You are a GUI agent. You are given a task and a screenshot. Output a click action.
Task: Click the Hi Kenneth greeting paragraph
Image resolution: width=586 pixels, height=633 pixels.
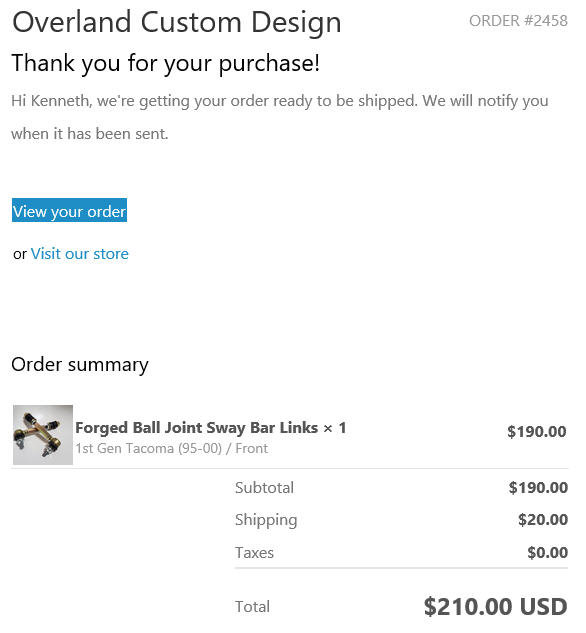pyautogui.click(x=279, y=117)
